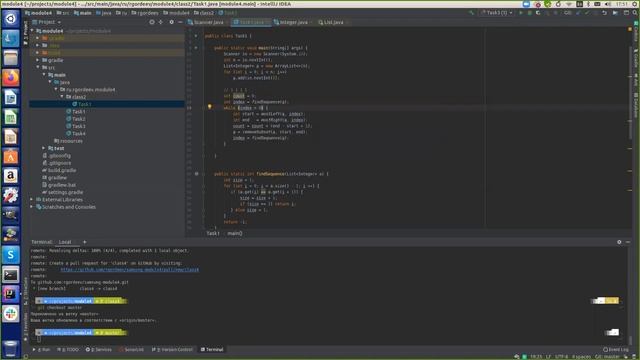Click the collapse all icon in Project panel

click(x=161, y=22)
